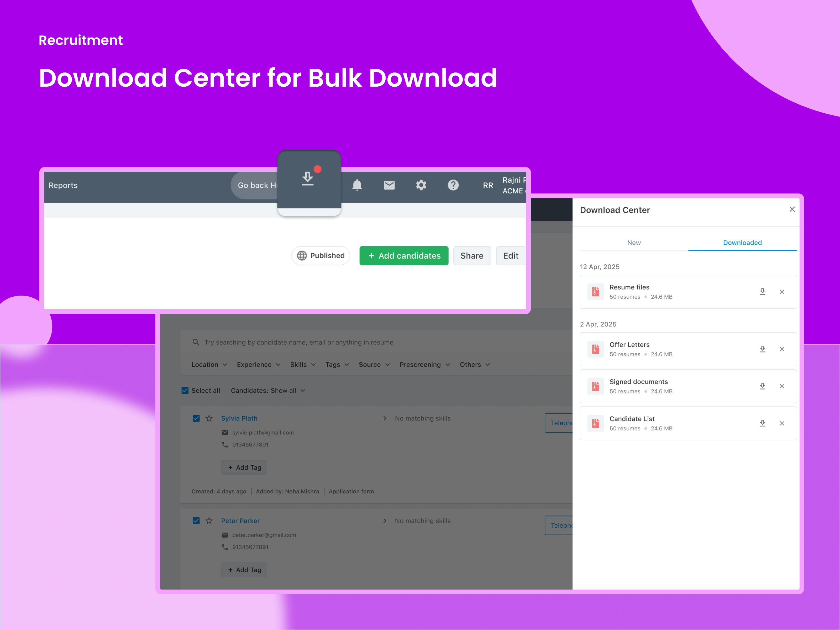This screenshot has width=840, height=630.
Task: Toggle the Select all checkbox
Action: pyautogui.click(x=185, y=390)
